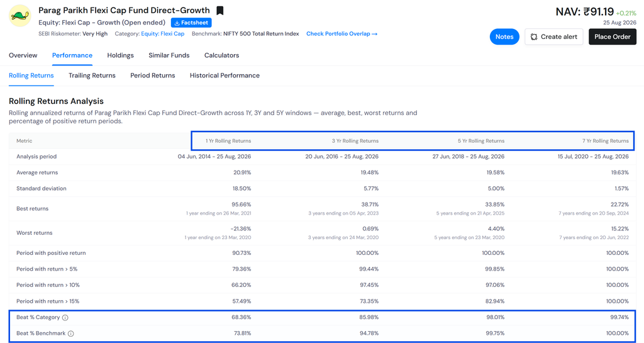This screenshot has height=343, width=644.
Task: Open Calculators tab
Action: coord(222,55)
